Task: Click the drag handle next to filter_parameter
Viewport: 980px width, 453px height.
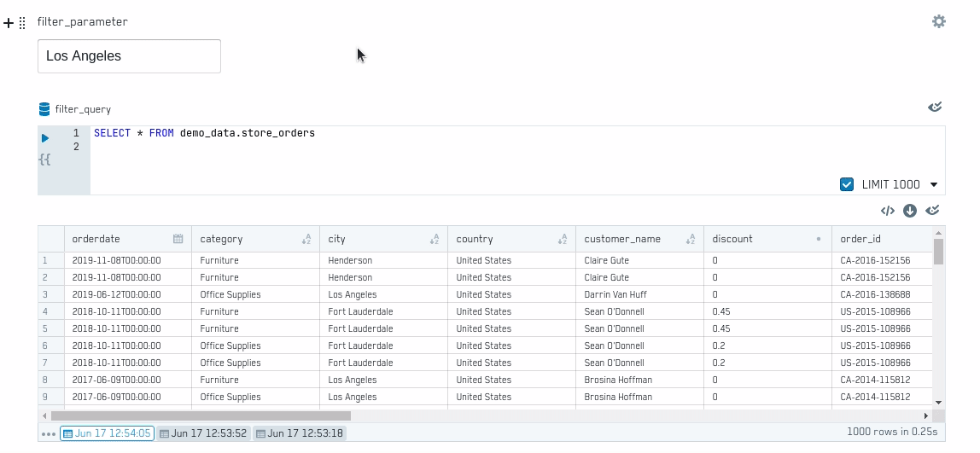Action: click(x=22, y=23)
